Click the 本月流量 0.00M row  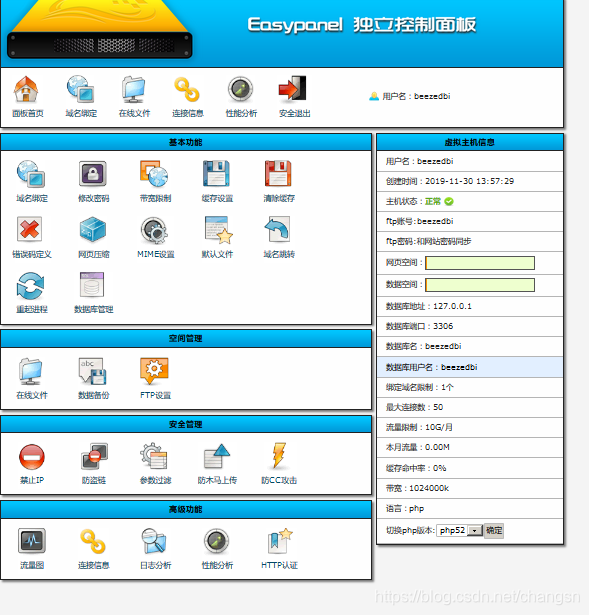470,448
